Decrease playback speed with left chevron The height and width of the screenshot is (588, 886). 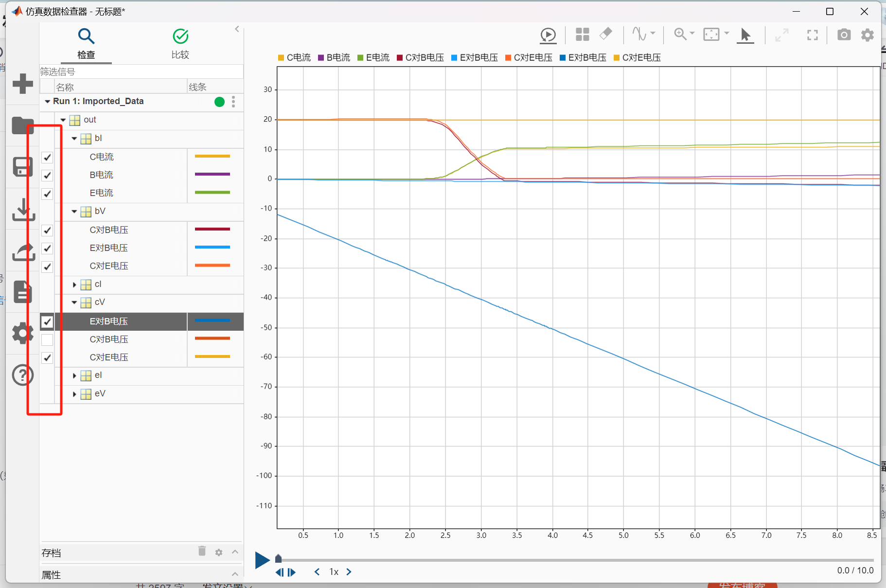[x=317, y=572]
